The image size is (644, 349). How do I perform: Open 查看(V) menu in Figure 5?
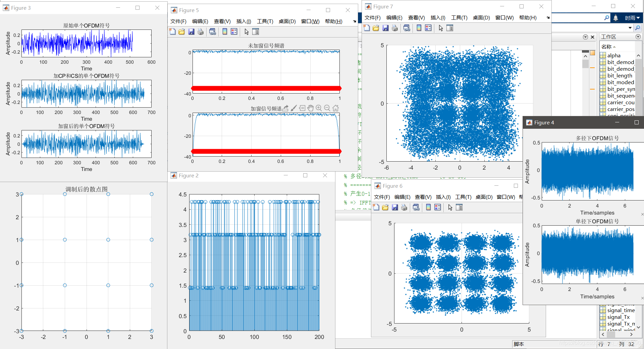click(x=222, y=21)
